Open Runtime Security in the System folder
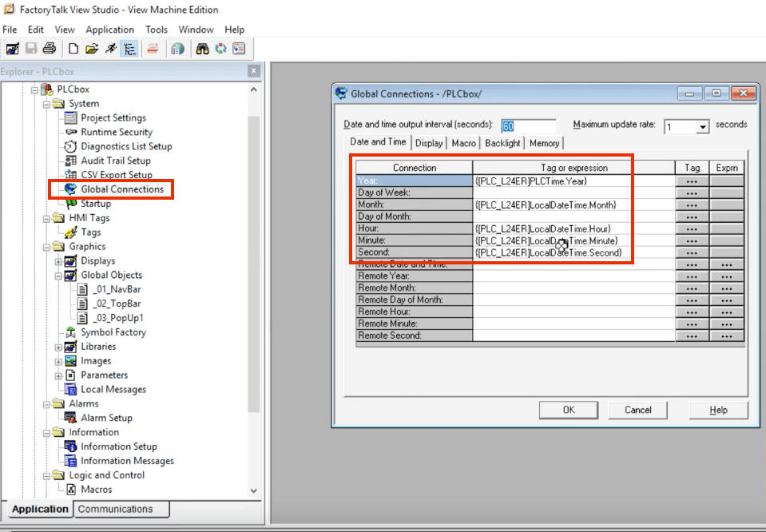Image resolution: width=766 pixels, height=532 pixels. pos(116,132)
